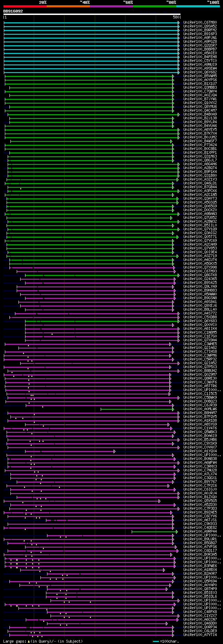Image resolution: width=223 pixels, height=644 pixels.
Task: Click label UniRef100_Q8THP9
Action: click(x=200, y=589)
